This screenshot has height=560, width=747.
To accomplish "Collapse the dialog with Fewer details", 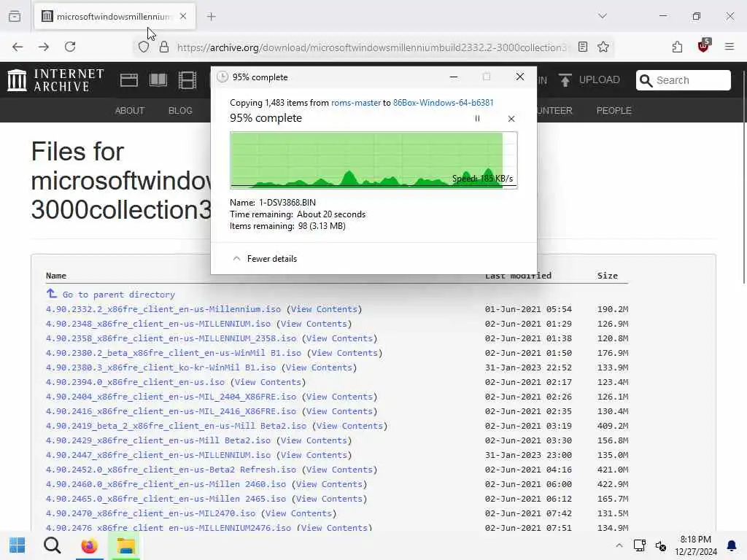I will 265,259.
